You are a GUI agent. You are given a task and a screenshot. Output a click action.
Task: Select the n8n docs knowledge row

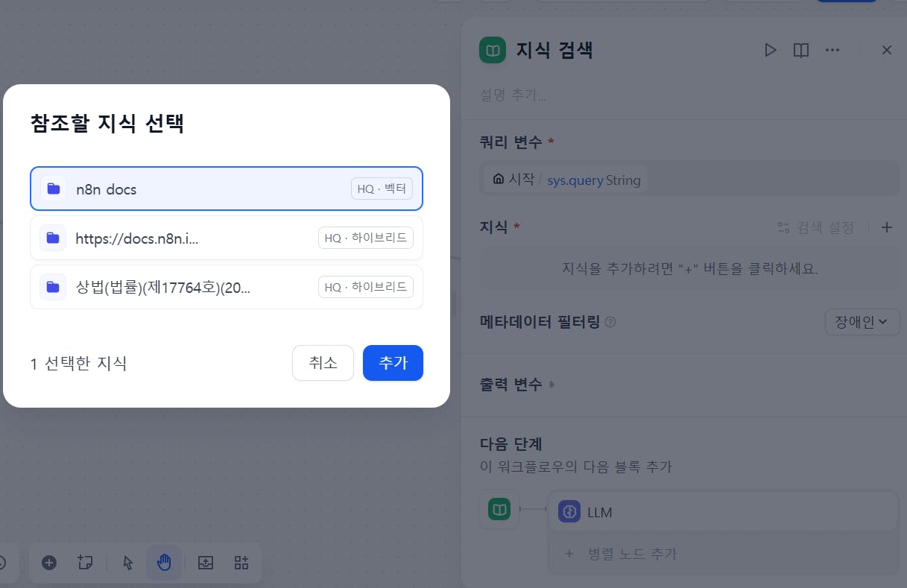[227, 189]
